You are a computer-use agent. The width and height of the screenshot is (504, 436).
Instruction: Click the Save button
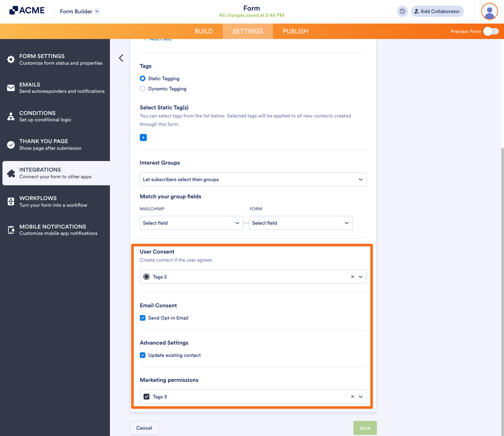pyautogui.click(x=365, y=428)
